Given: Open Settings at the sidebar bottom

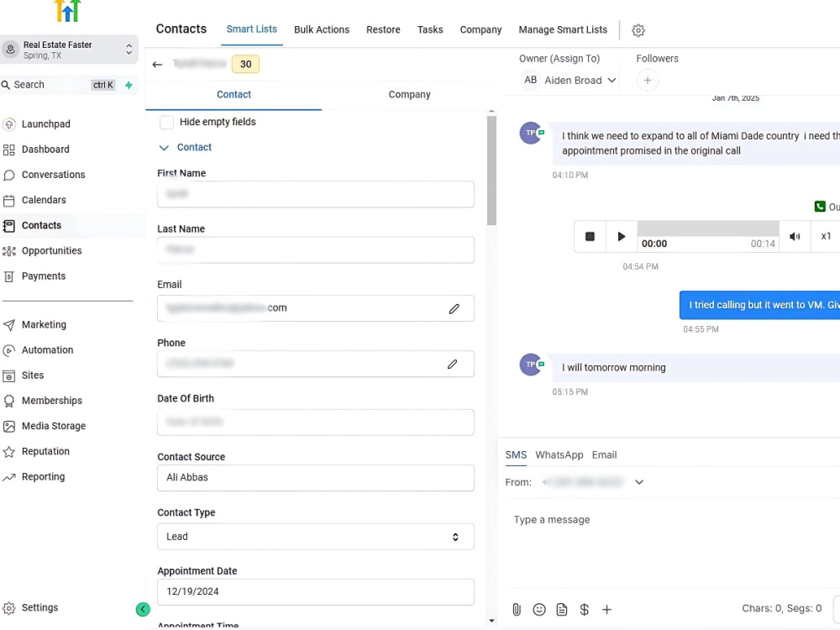Looking at the screenshot, I should (x=39, y=607).
